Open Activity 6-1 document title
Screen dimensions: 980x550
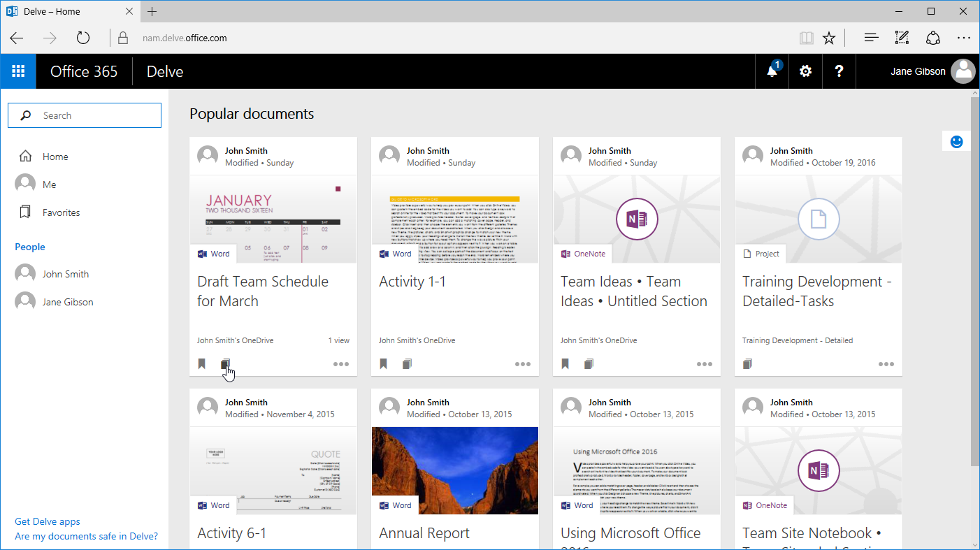pyautogui.click(x=232, y=533)
